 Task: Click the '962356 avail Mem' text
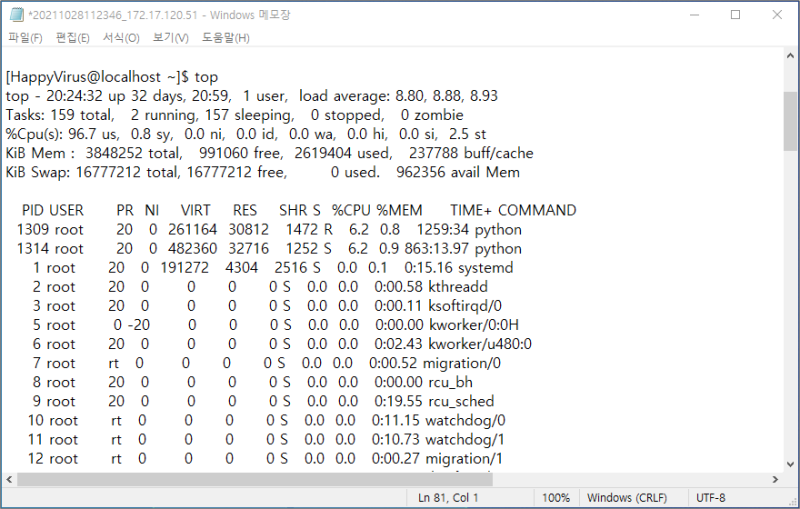[x=458, y=172]
